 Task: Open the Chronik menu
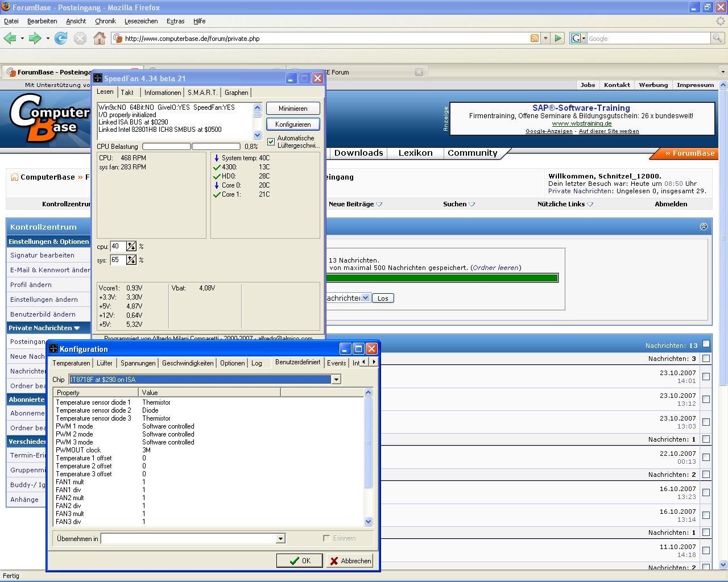tap(105, 21)
